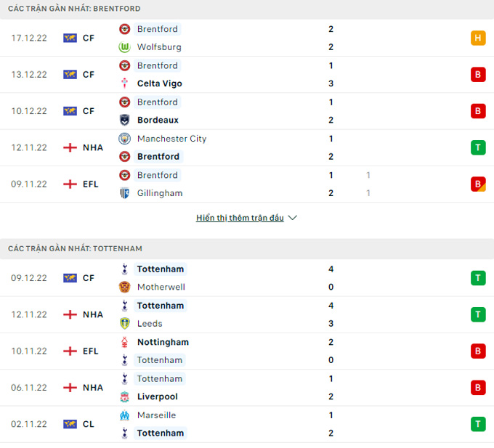Click the Nottingham club crest icon
This screenshot has width=494, height=448.
[125, 342]
